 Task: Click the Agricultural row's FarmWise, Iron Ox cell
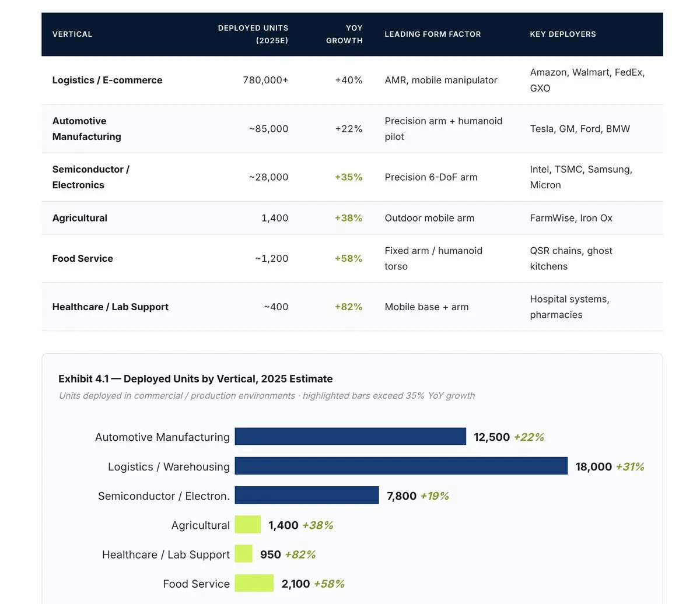click(x=571, y=218)
